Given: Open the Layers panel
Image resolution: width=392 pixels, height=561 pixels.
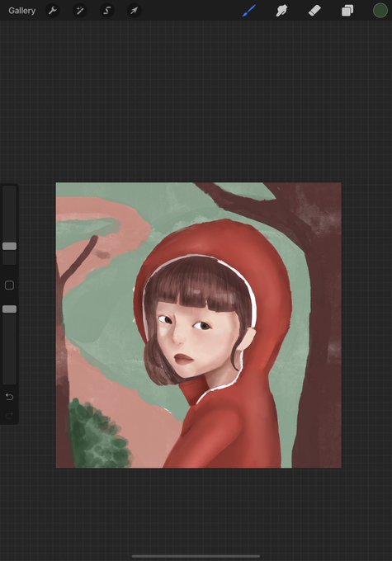Looking at the screenshot, I should click(x=347, y=11).
